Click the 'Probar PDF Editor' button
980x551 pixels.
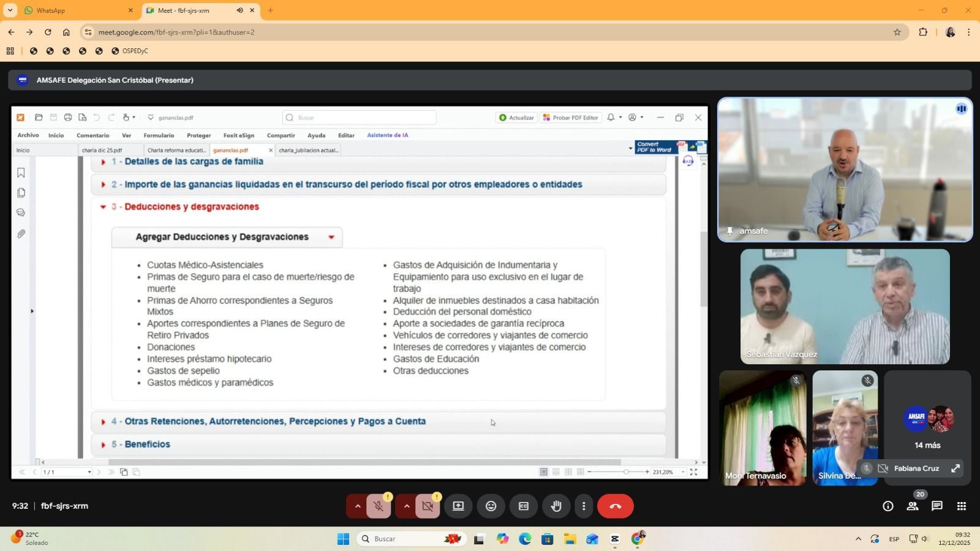571,117
